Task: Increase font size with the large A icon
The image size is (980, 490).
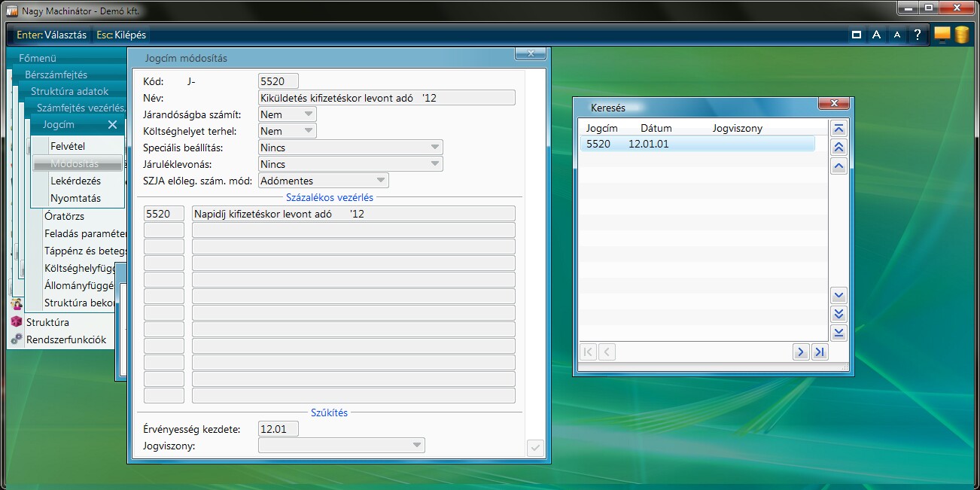Action: (876, 35)
